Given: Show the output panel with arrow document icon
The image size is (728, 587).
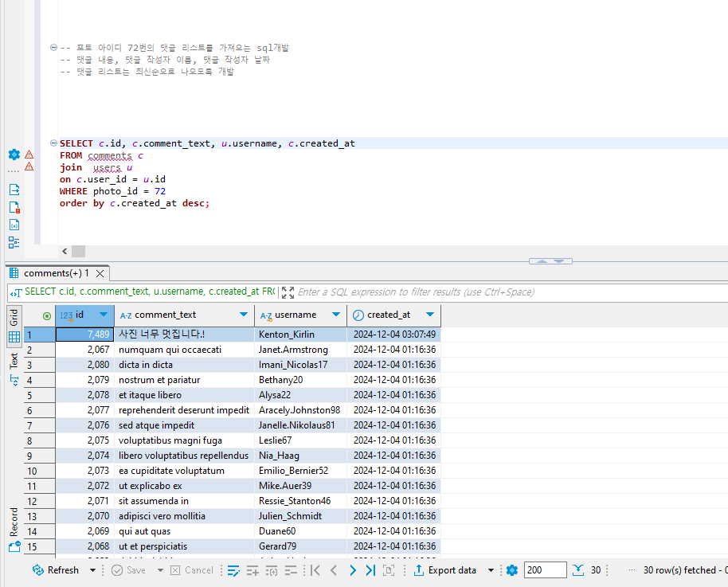Looking at the screenshot, I should [x=14, y=190].
